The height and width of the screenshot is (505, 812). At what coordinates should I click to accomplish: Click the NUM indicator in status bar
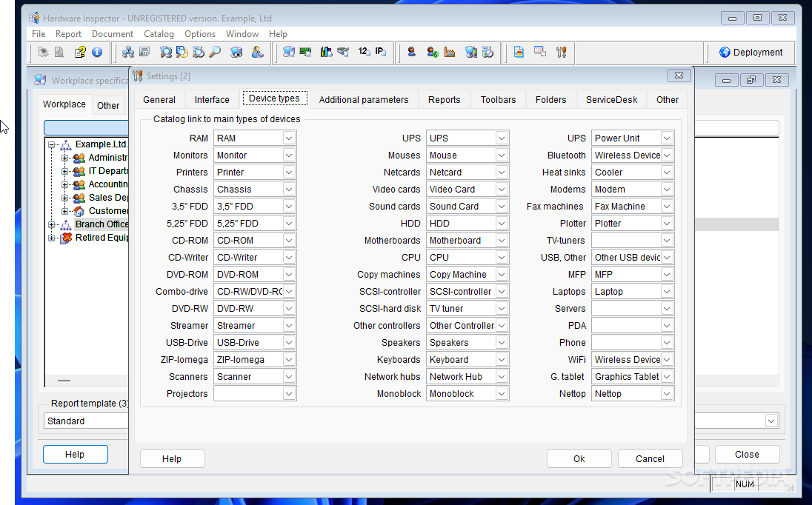point(745,484)
